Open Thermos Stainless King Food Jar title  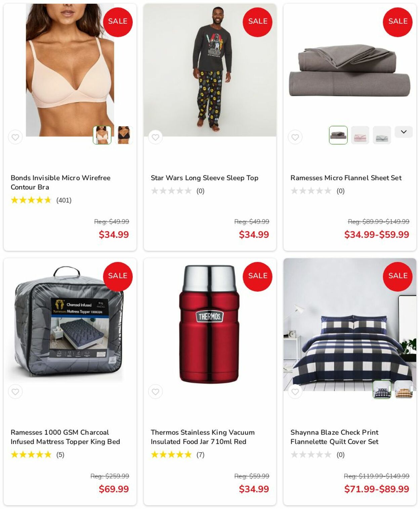coord(203,437)
